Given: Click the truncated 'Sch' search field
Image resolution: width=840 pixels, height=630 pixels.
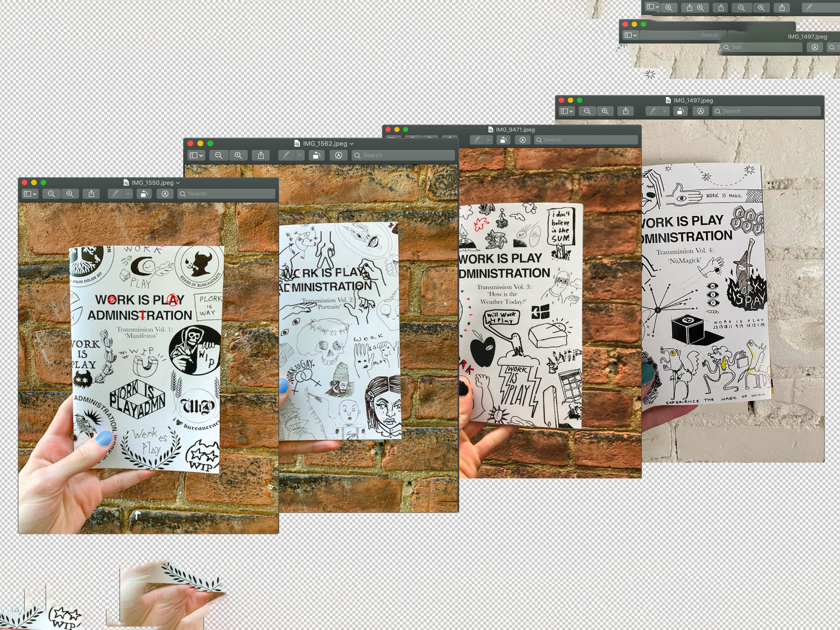Looking at the screenshot, I should 762,47.
